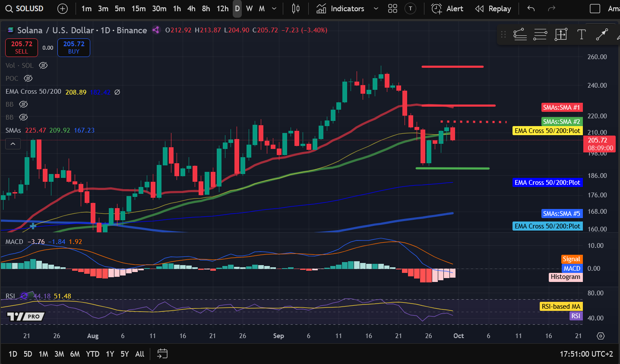620x364 pixels.
Task: Click the TradingView PRO logo
Action: (x=26, y=317)
